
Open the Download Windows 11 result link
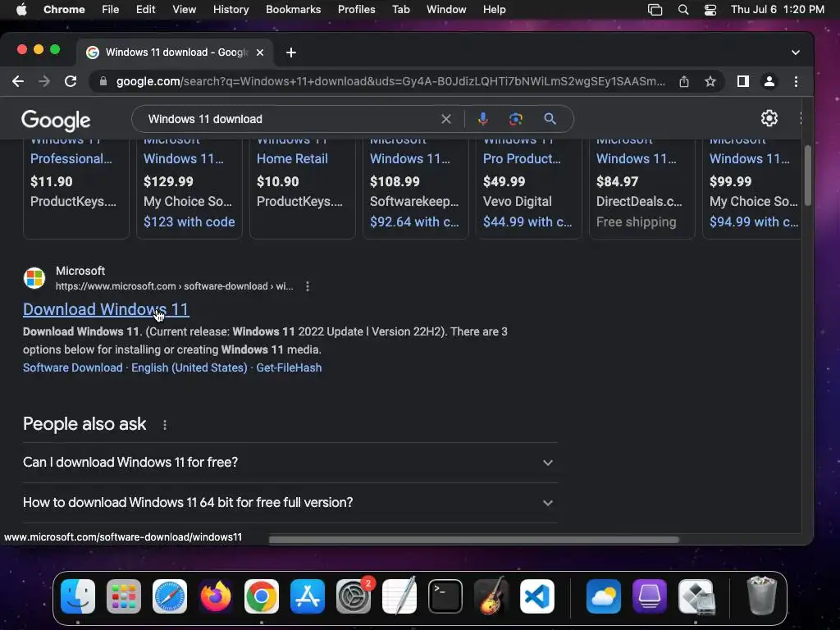tap(106, 309)
